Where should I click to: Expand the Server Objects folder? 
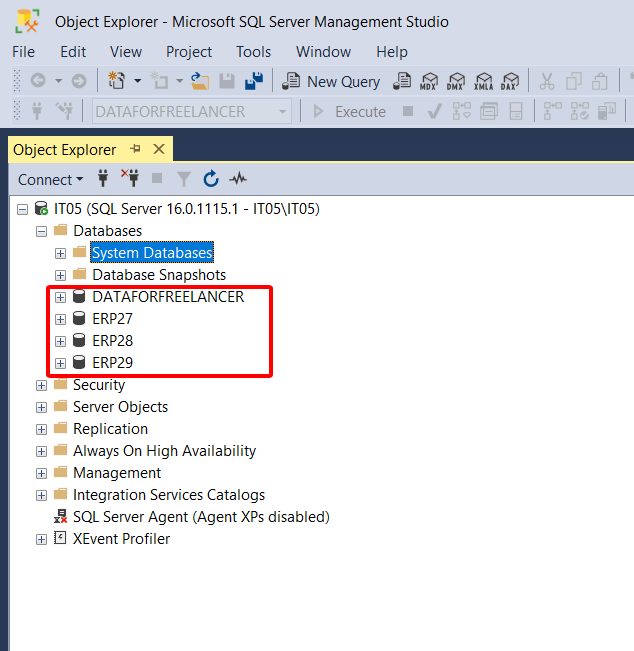[42, 408]
